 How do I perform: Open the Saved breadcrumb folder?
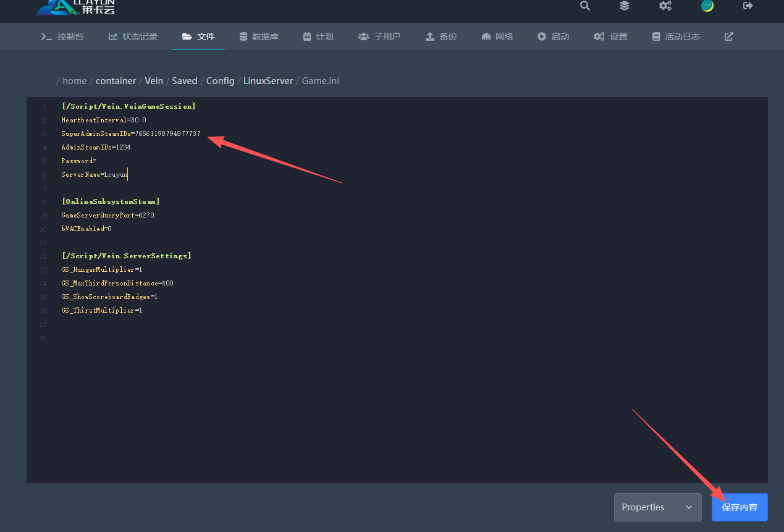(184, 81)
